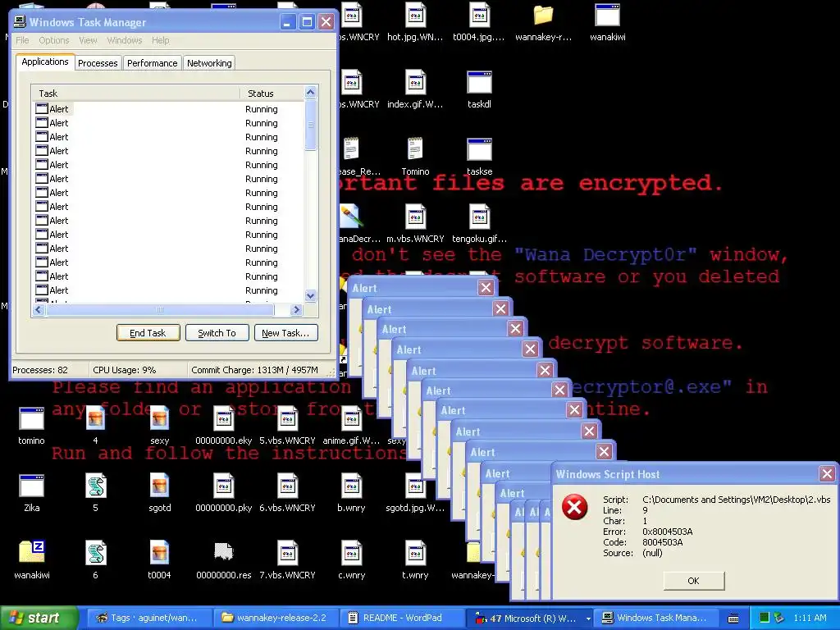Viewport: 840px width, 630px height.
Task: Select the lowercase tomino application icon
Action: tap(31, 419)
